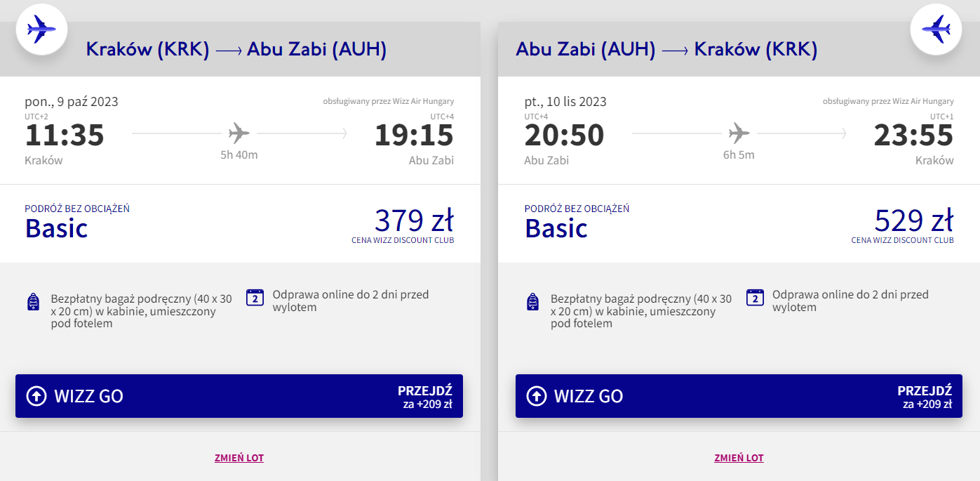Click the 11:35 Kraków departure time

65,136
